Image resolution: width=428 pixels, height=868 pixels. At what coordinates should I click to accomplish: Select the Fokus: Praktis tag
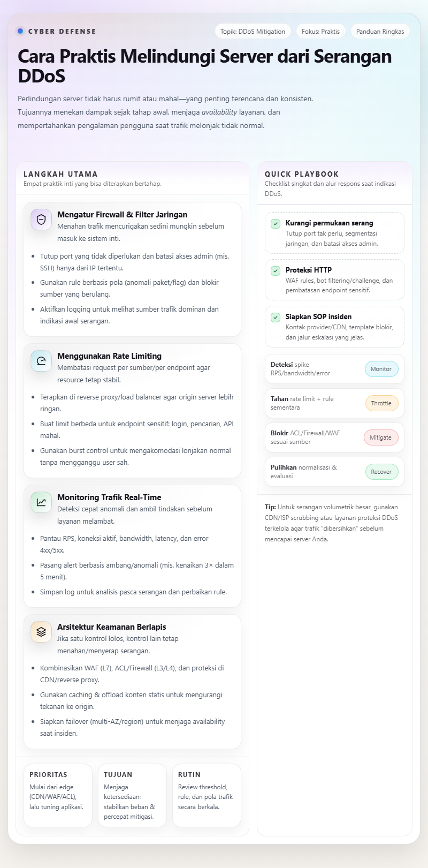[320, 32]
